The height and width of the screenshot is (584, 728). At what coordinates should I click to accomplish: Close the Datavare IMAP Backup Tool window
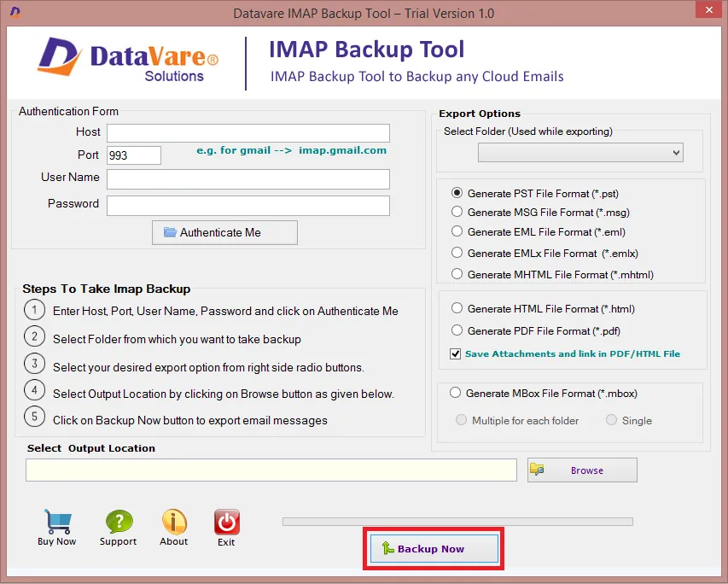tap(709, 9)
